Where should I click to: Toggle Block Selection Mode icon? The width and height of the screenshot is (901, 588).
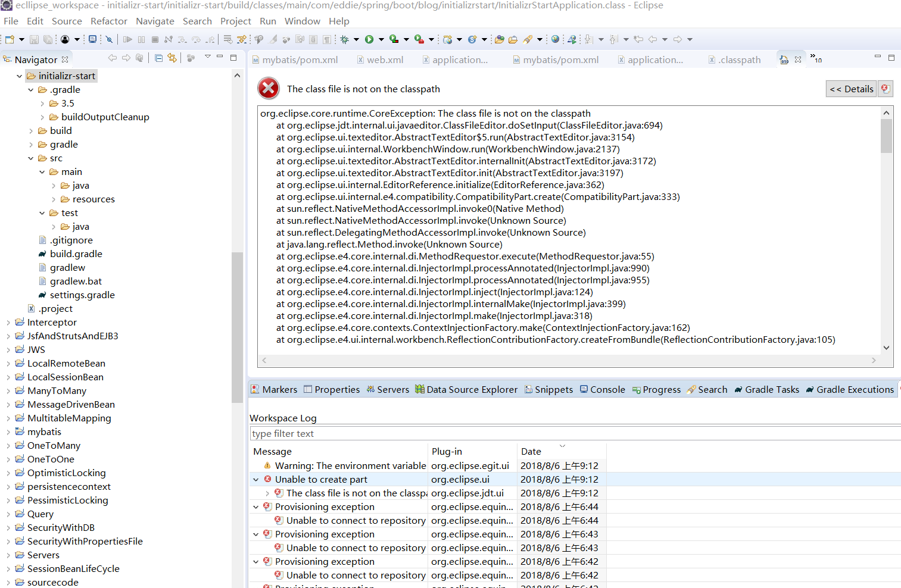313,39
